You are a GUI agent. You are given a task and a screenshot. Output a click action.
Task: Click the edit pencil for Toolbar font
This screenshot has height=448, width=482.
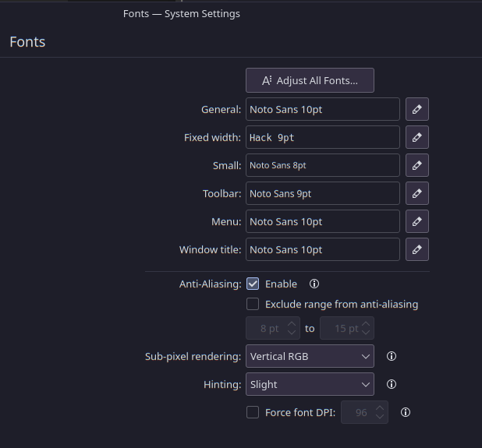pyautogui.click(x=417, y=194)
